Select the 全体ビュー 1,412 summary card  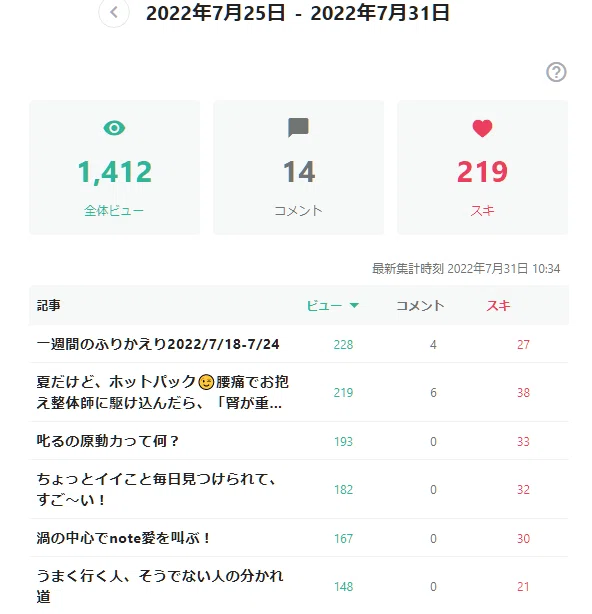114,167
